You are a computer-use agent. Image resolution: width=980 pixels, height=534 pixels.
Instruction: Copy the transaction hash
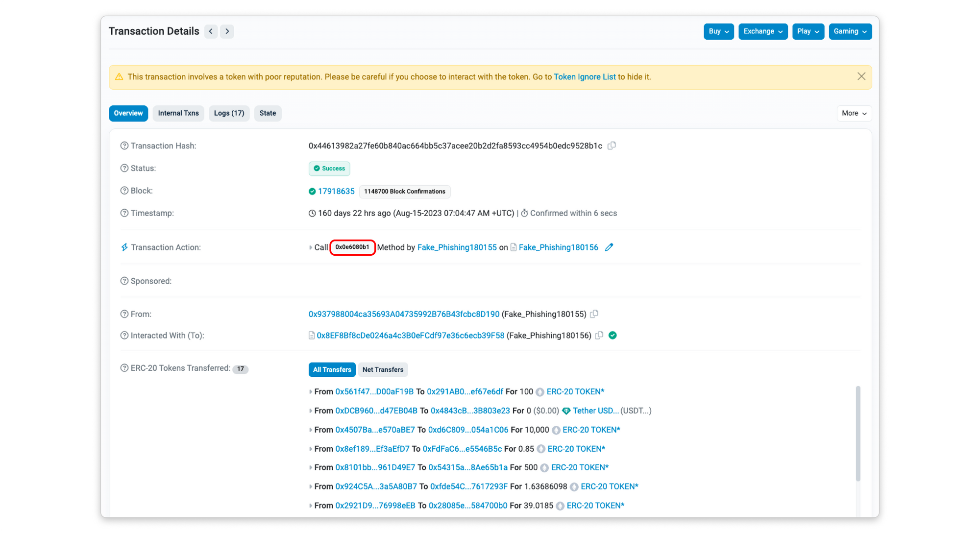[x=612, y=146]
